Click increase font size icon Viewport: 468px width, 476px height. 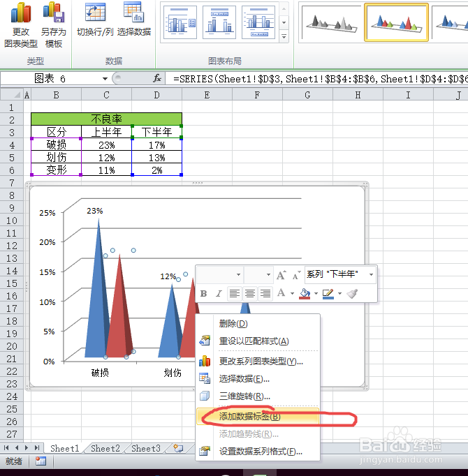coord(281,275)
